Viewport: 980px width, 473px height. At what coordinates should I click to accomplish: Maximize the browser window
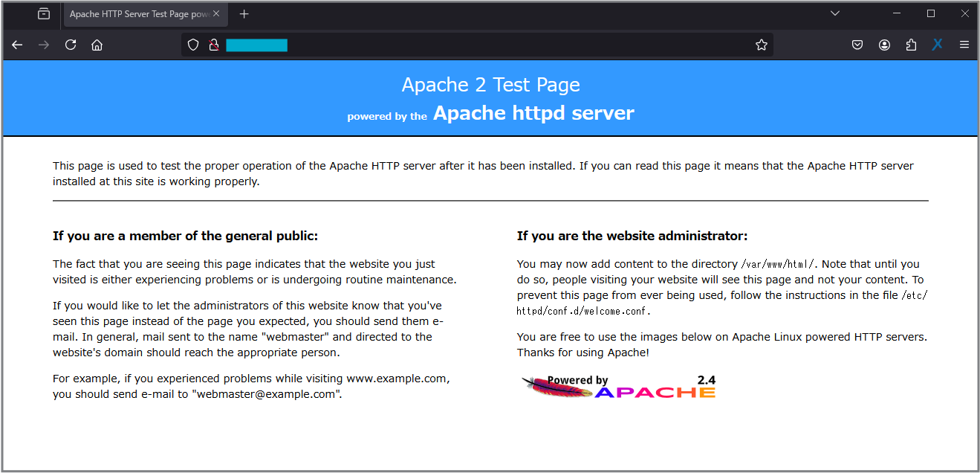coord(931,13)
